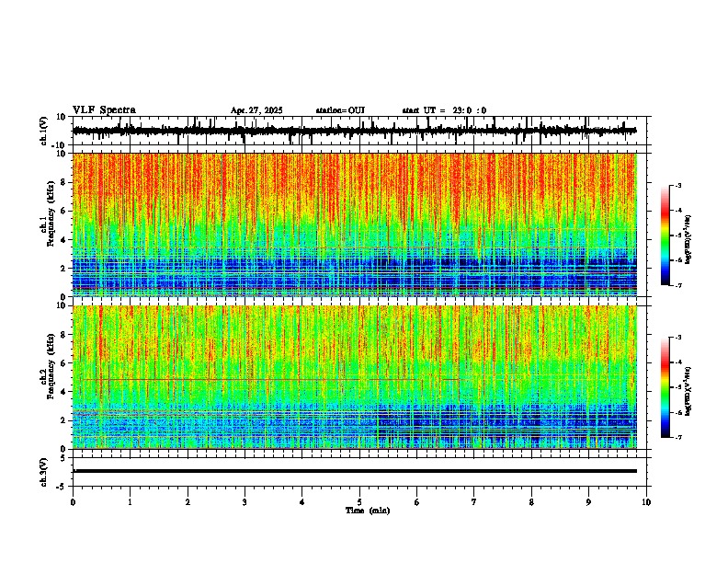This screenshot has width=728, height=563.
Task: Click the color bar beside ch.1 spectrogram
Action: (x=665, y=236)
